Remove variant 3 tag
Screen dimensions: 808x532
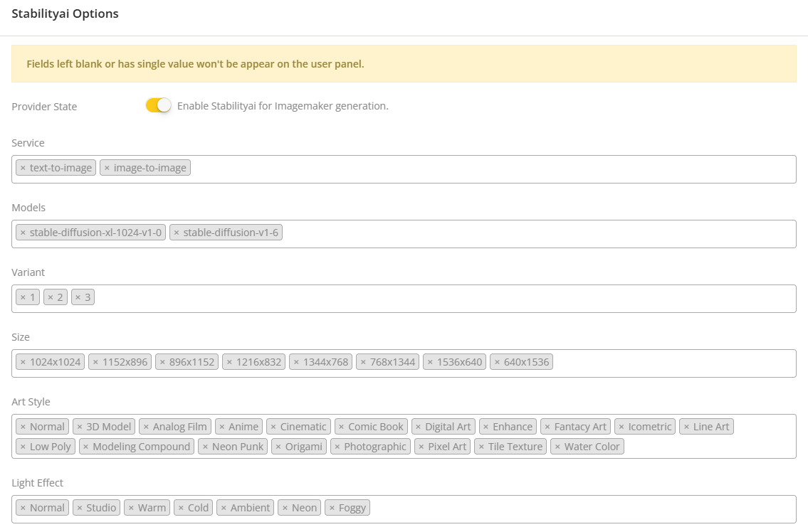[78, 297]
